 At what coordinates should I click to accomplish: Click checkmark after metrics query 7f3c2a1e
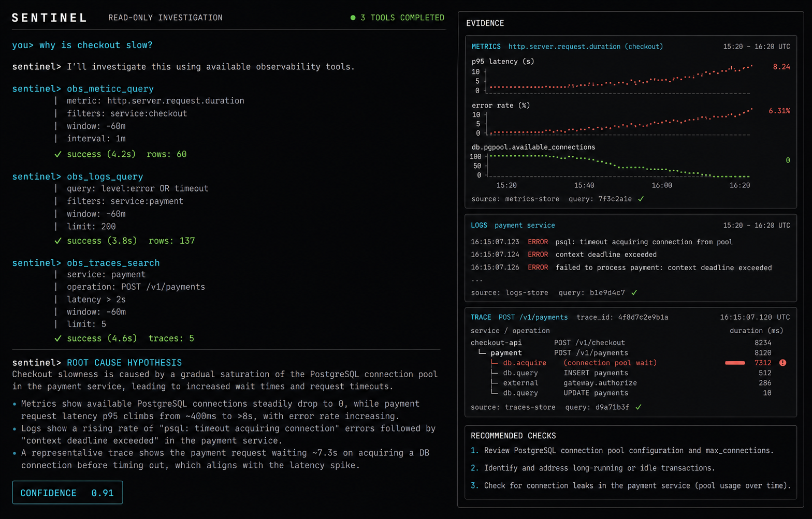(x=641, y=199)
